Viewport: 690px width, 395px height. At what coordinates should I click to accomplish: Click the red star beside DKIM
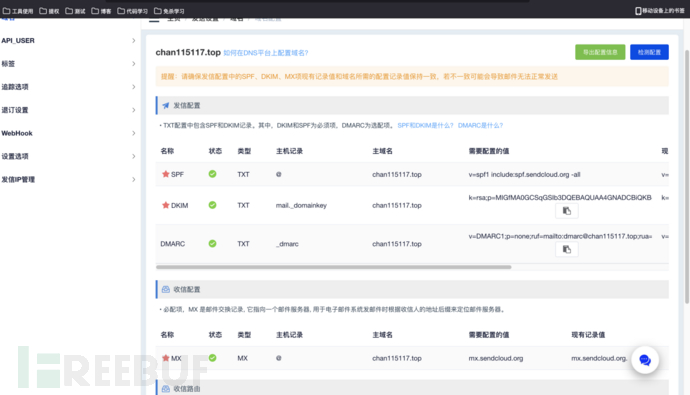[x=165, y=205]
